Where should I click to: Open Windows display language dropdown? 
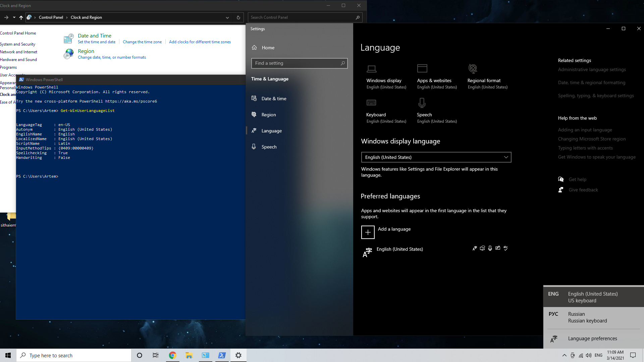pos(436,157)
